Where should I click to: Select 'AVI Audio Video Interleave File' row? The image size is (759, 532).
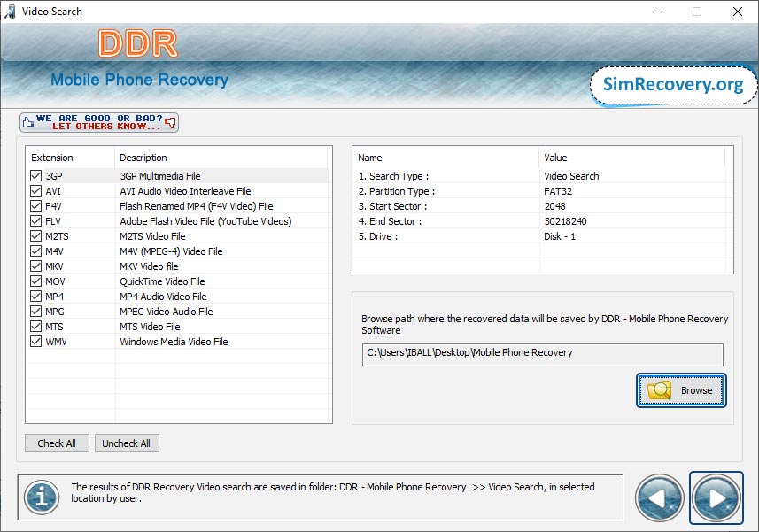click(185, 191)
